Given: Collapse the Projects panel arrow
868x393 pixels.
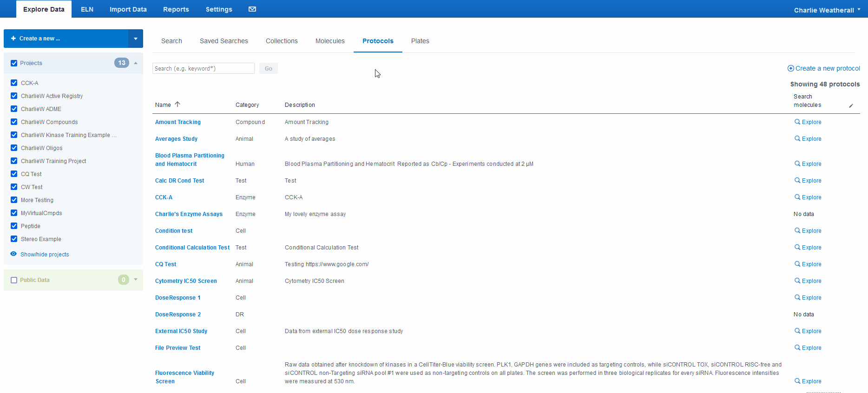Looking at the screenshot, I should [136, 63].
